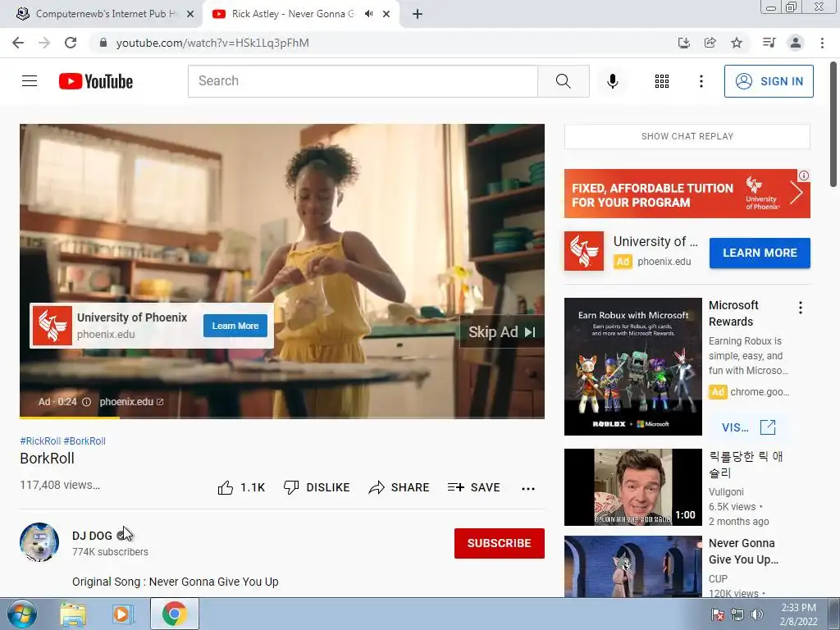Expand SHOW CHAT REPLAY
Viewport: 840px width, 630px height.
tap(687, 137)
